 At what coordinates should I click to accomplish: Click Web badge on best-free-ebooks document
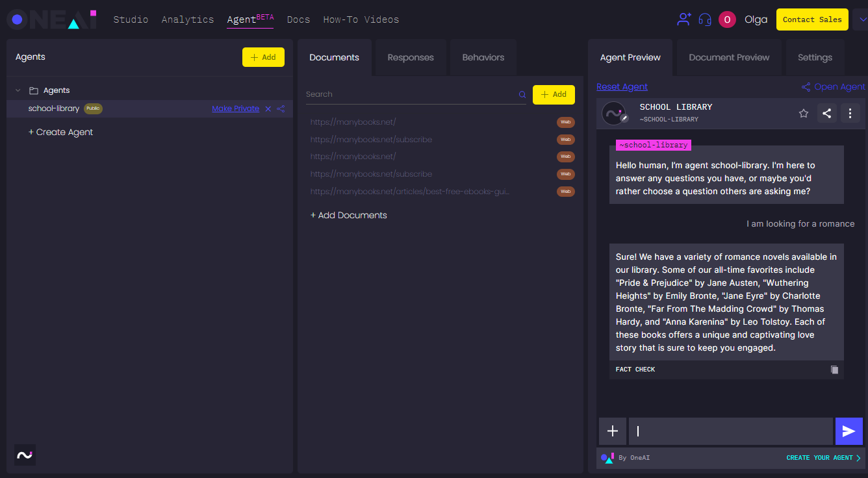(566, 192)
